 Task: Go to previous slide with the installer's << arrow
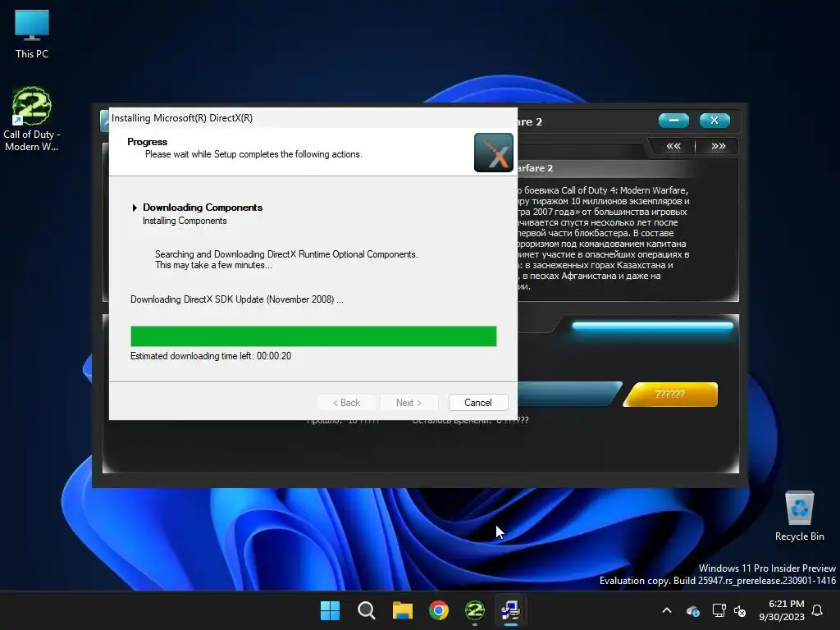[x=673, y=146]
